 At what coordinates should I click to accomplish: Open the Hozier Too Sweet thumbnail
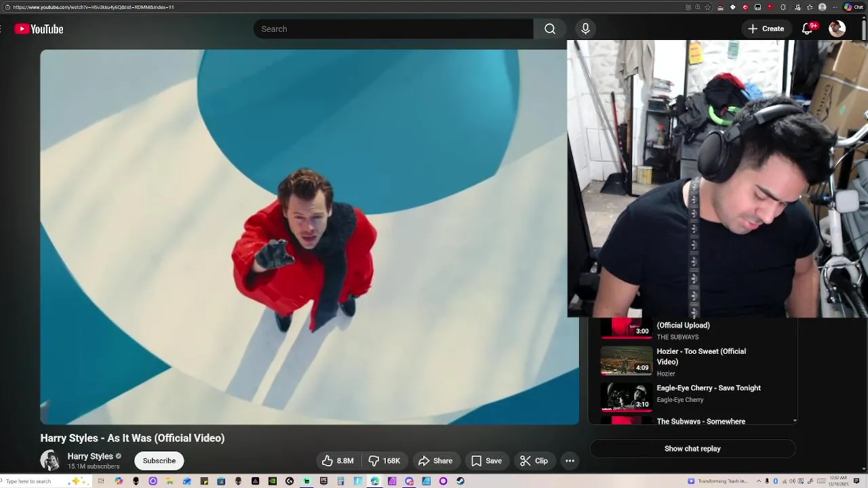tap(627, 361)
